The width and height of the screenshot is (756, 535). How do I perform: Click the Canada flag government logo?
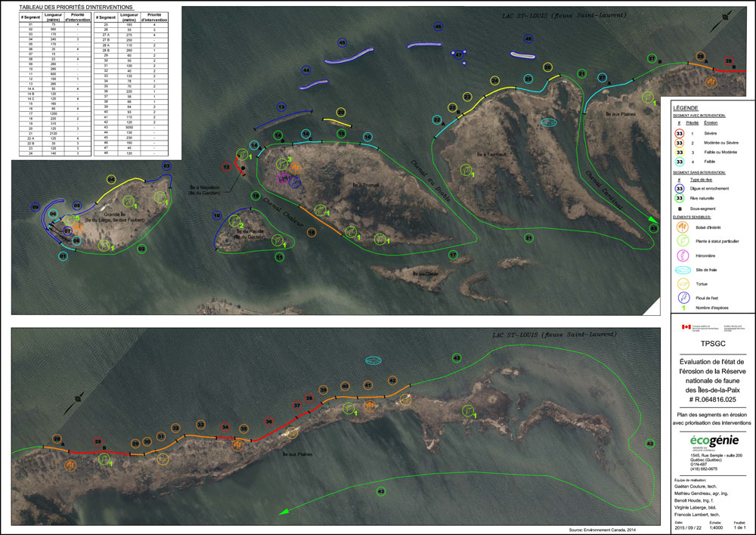[x=686, y=326]
